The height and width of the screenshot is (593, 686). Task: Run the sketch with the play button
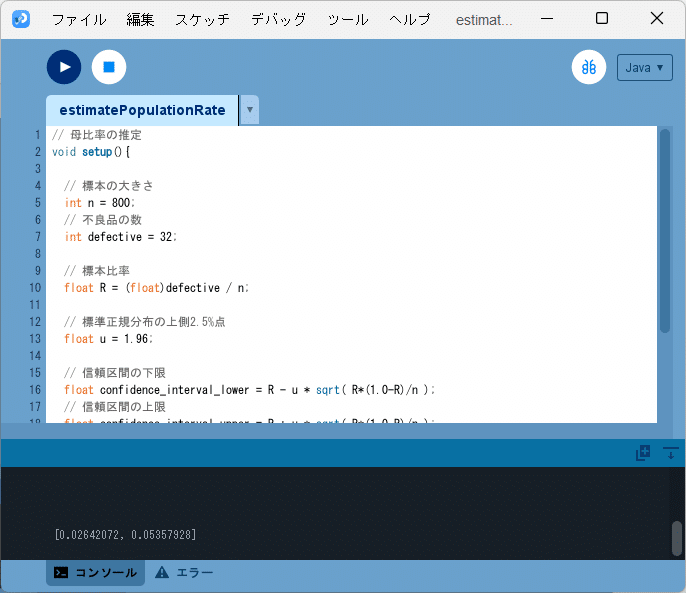tap(64, 67)
